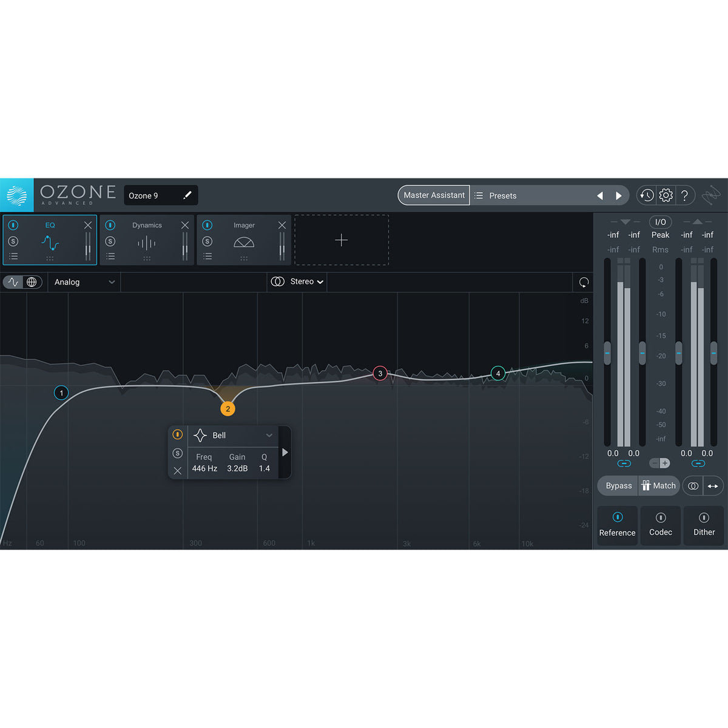The image size is (728, 728).
Task: Open the Dynamics module preset list icon
Action: pos(110,256)
